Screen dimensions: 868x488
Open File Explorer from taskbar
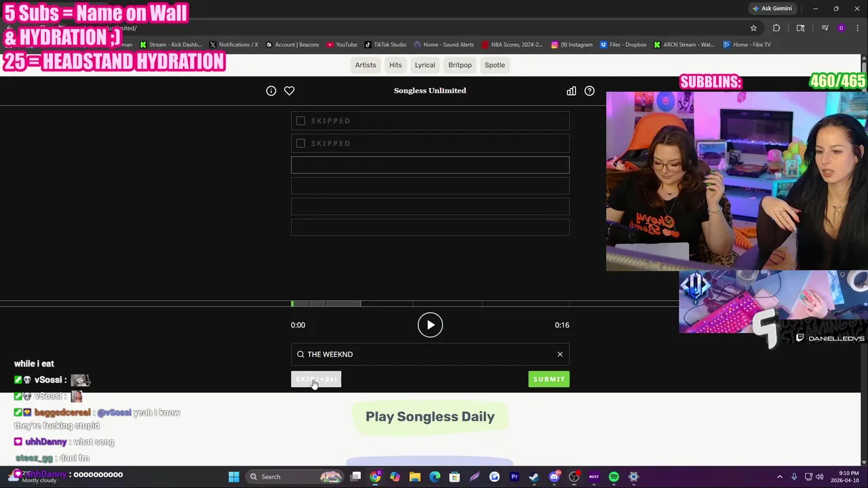click(x=415, y=476)
